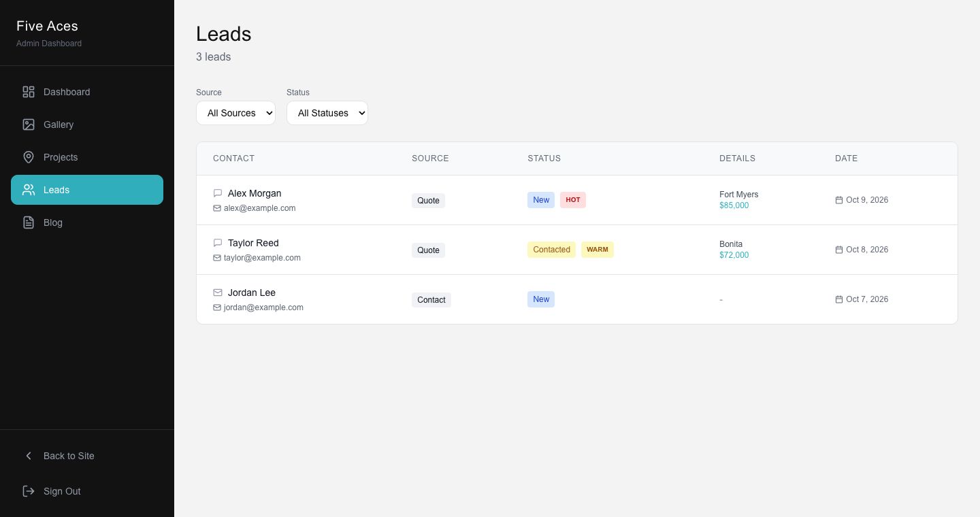Select the Jordan Lee lead row

click(x=577, y=299)
